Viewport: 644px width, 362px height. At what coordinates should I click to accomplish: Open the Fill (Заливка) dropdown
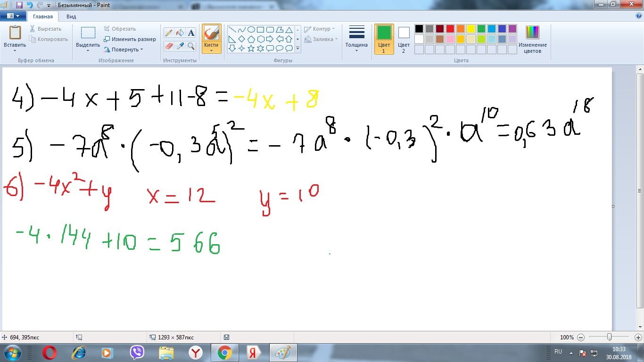point(321,39)
